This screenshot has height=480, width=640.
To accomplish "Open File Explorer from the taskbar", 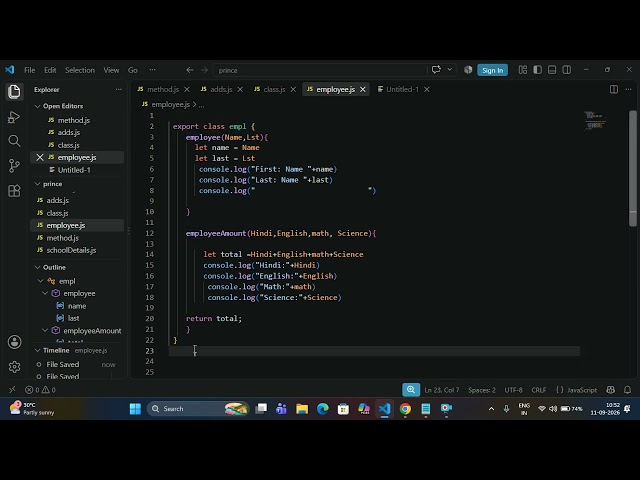I will tap(302, 409).
